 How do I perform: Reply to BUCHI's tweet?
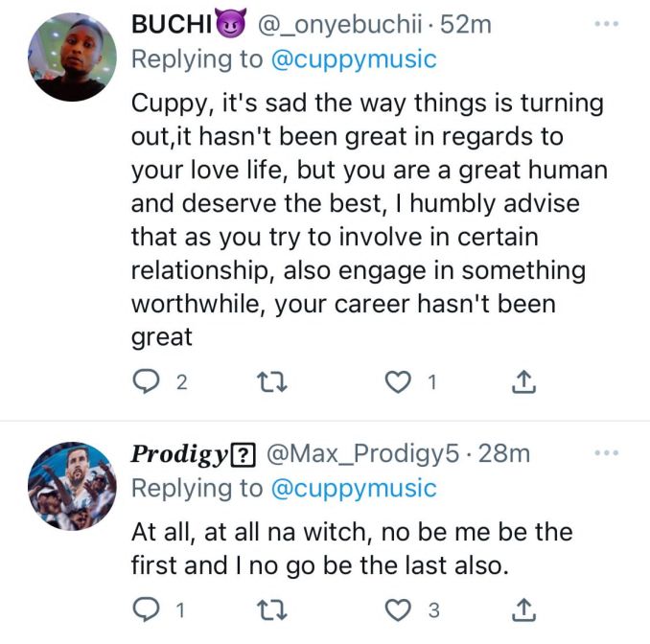tap(145, 383)
